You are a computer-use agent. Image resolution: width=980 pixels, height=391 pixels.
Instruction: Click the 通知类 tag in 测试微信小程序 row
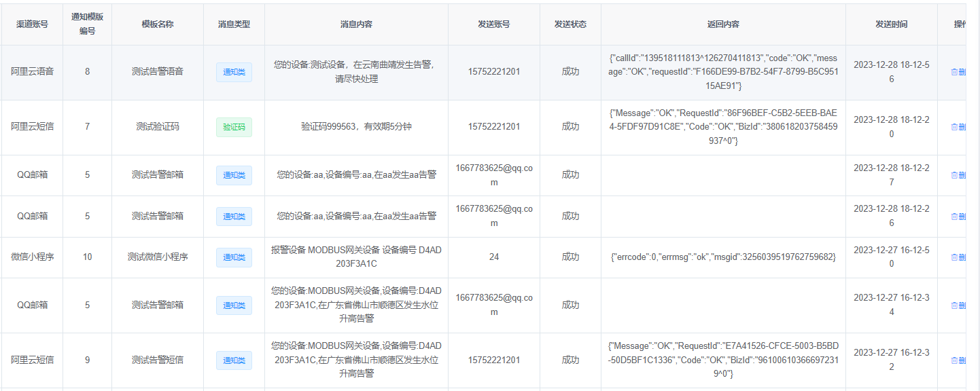(234, 257)
